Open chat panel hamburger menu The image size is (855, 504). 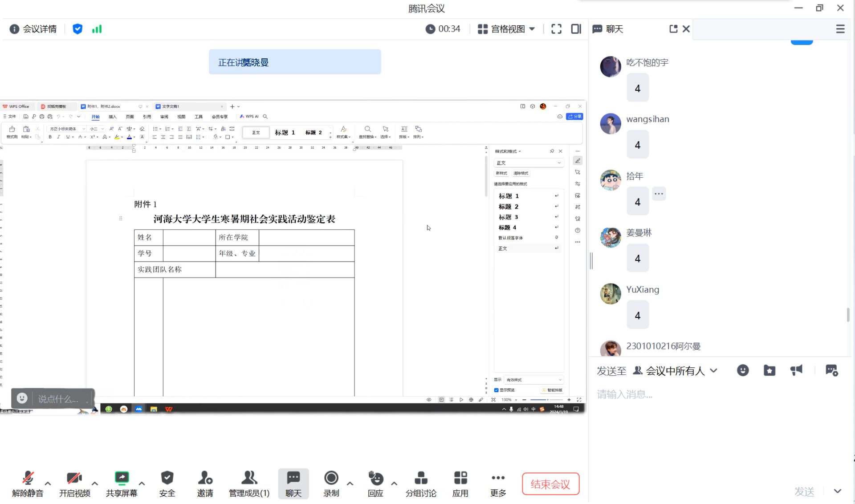point(840,29)
